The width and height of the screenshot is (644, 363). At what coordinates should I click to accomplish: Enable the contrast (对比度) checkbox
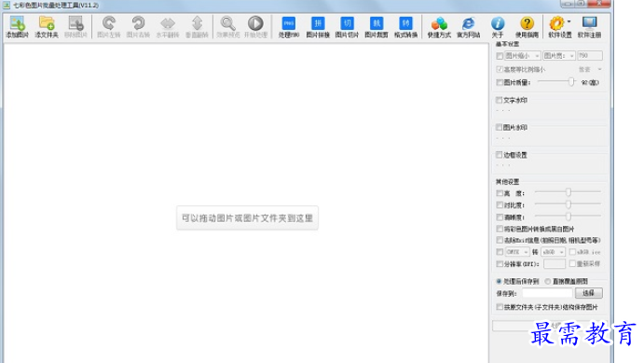coord(500,204)
